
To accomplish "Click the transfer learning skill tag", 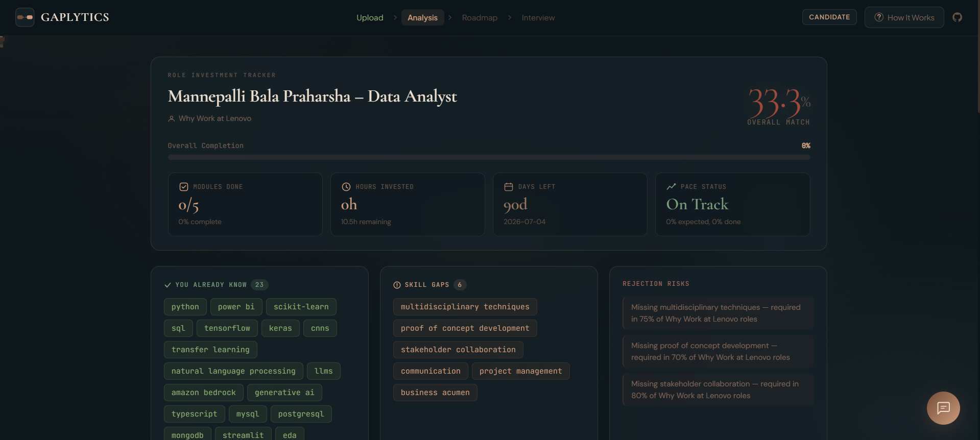I will click(210, 350).
